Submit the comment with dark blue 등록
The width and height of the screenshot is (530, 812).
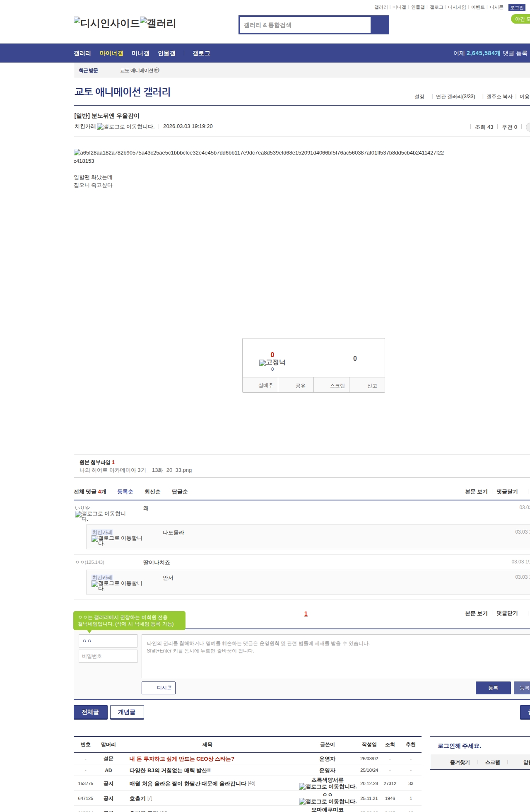(493, 688)
